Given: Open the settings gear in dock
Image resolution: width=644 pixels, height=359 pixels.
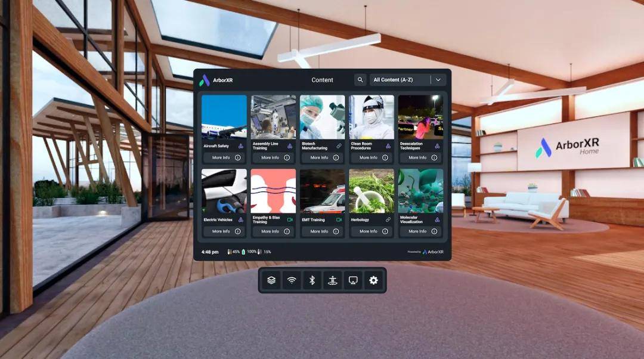Looking at the screenshot, I should [373, 280].
